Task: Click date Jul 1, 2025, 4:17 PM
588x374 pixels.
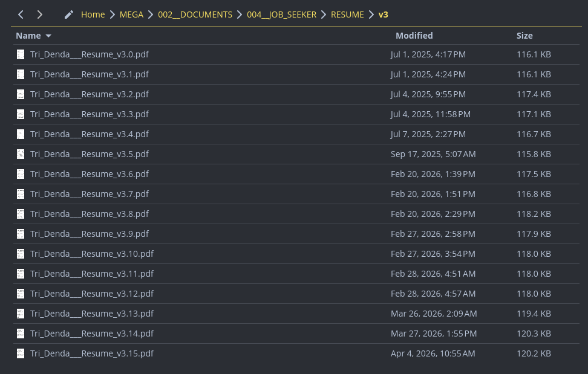Action: pos(428,54)
